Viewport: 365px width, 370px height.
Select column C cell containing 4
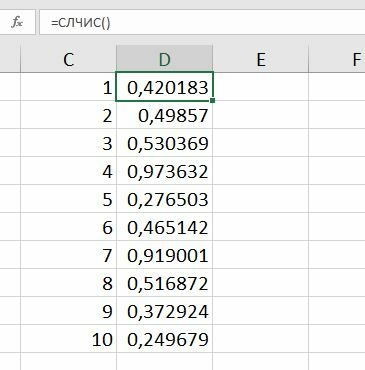(69, 170)
